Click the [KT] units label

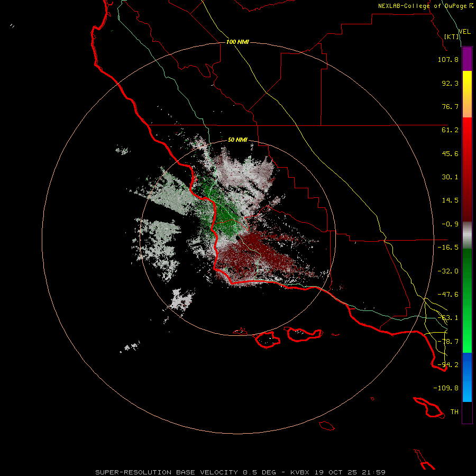pyautogui.click(x=452, y=36)
